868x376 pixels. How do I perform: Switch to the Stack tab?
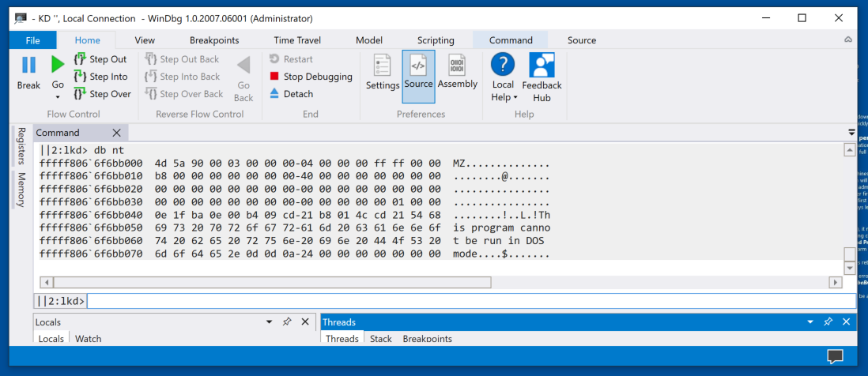pos(381,338)
